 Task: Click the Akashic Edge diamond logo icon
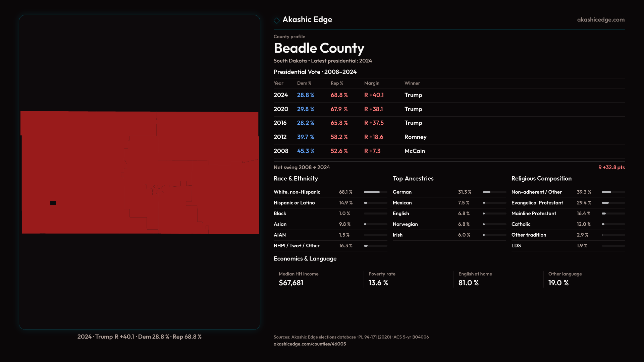point(277,20)
